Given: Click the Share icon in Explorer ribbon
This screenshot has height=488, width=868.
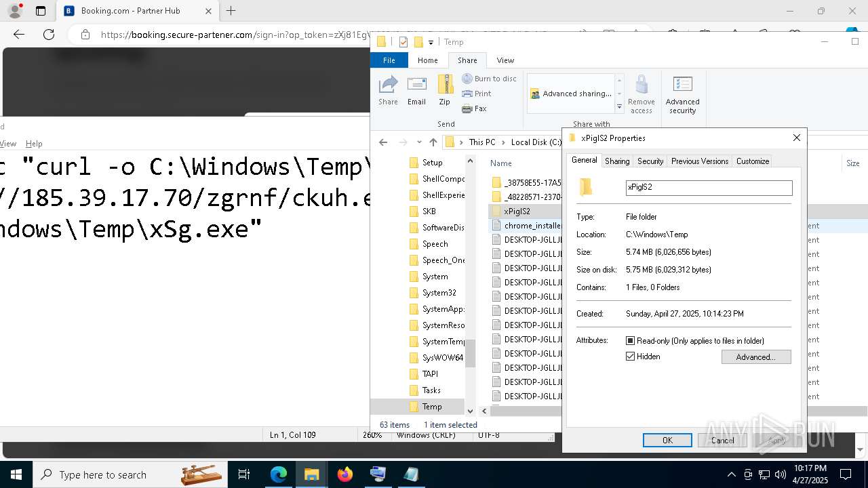Looking at the screenshot, I should [x=388, y=90].
